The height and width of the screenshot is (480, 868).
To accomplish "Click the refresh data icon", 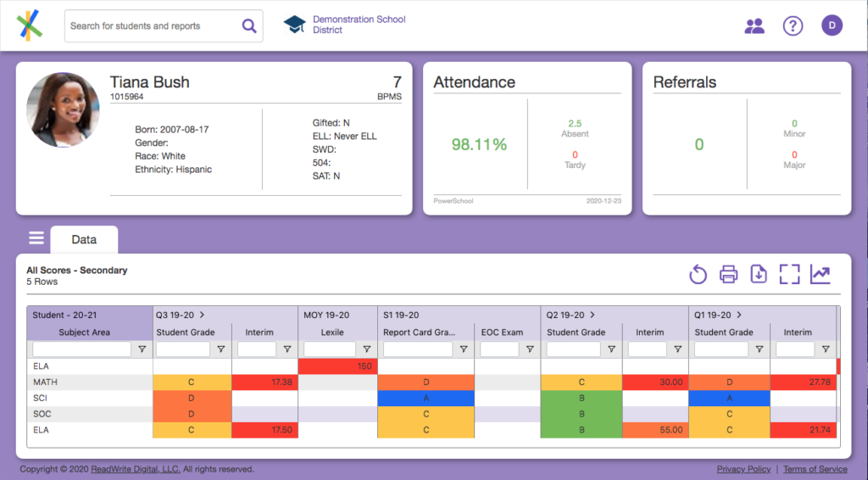I will pos(698,274).
